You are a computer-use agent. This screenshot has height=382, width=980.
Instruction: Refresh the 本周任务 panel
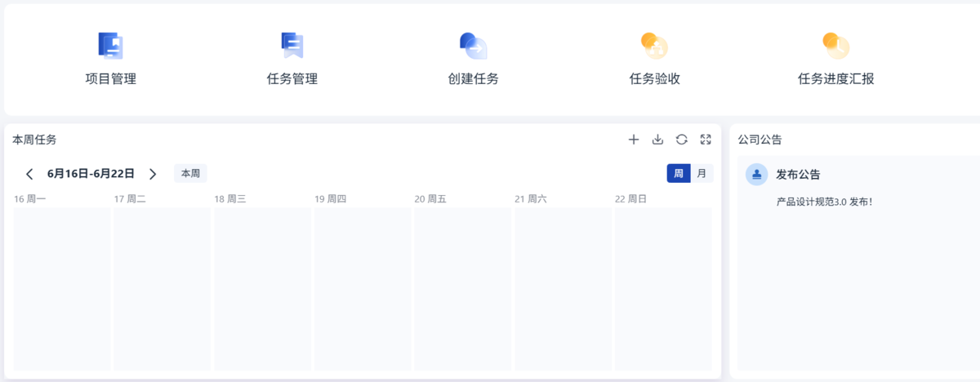point(682,140)
